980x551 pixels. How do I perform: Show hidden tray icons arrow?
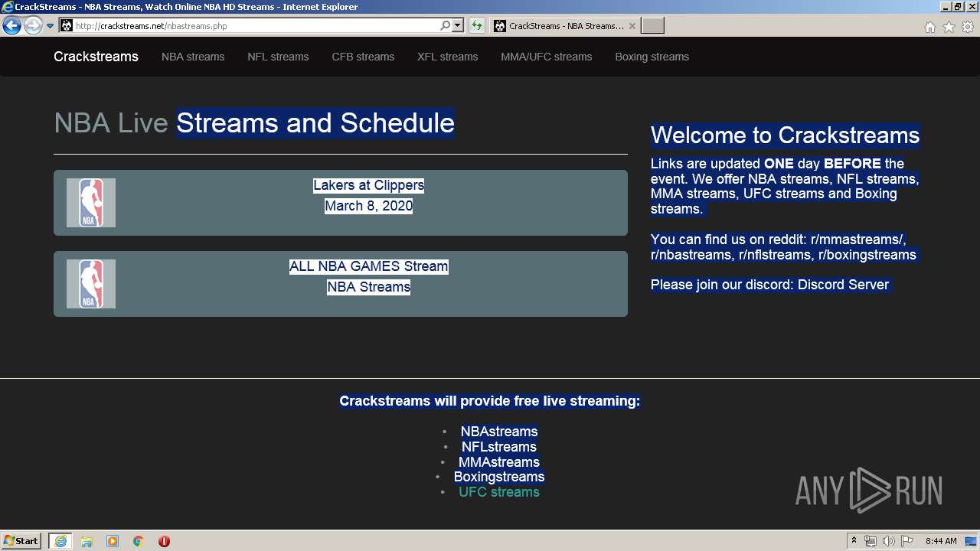coord(854,541)
